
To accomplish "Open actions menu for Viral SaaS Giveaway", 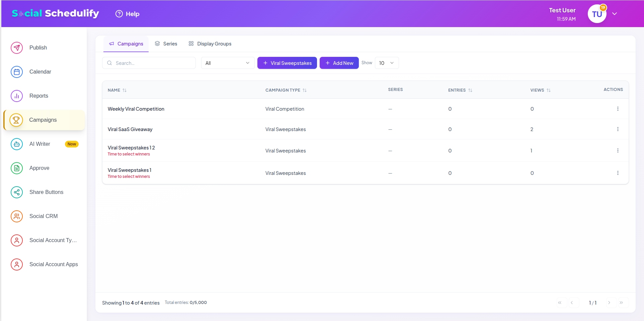I will [618, 129].
